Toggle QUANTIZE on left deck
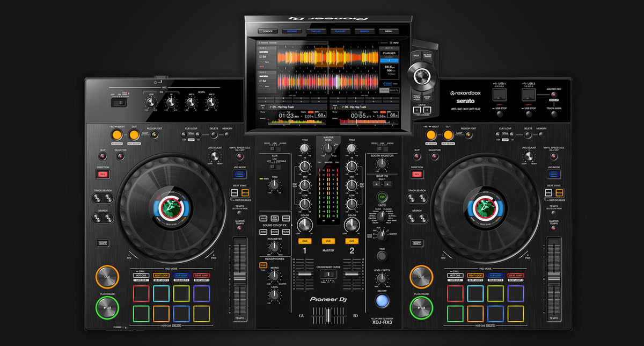Screen dimensions: 644x346 (121, 156)
